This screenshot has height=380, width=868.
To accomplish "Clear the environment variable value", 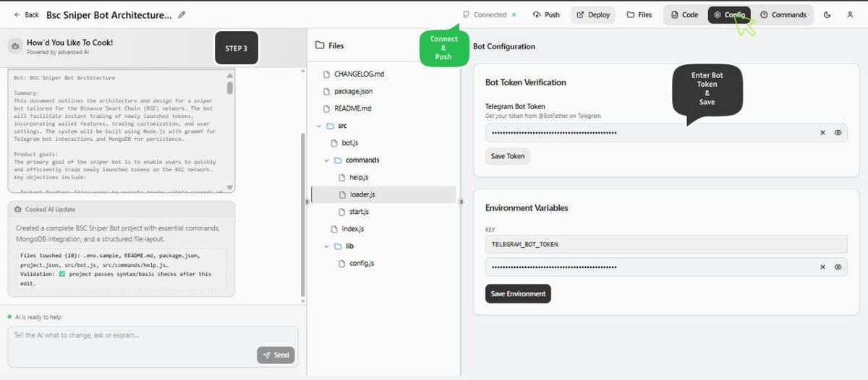I will [x=822, y=267].
